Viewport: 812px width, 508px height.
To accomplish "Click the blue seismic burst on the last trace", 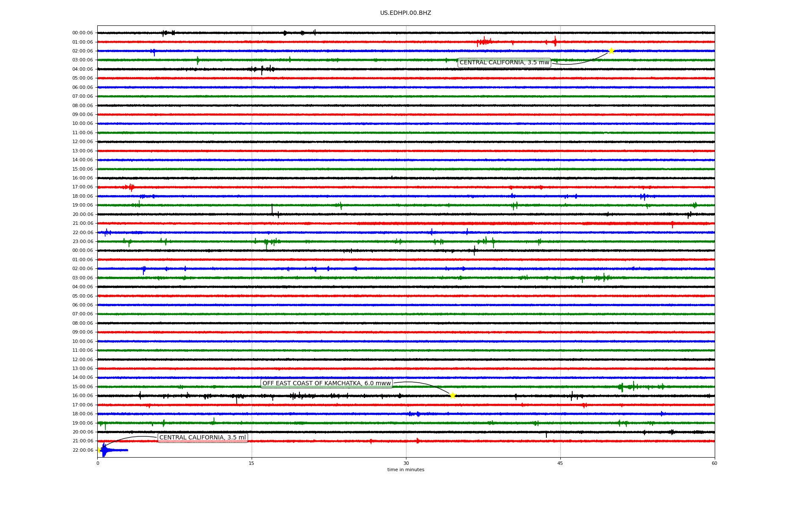I will point(104,450).
